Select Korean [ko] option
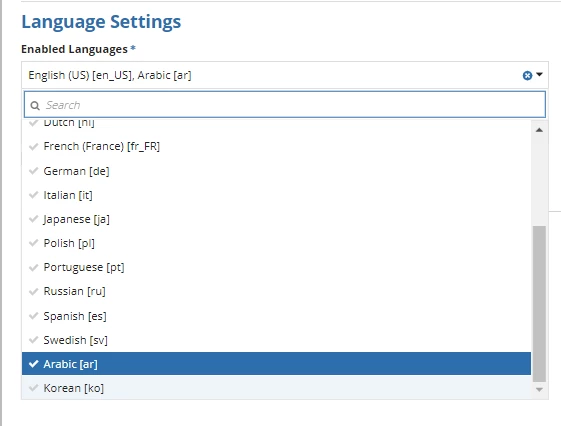 (276, 388)
